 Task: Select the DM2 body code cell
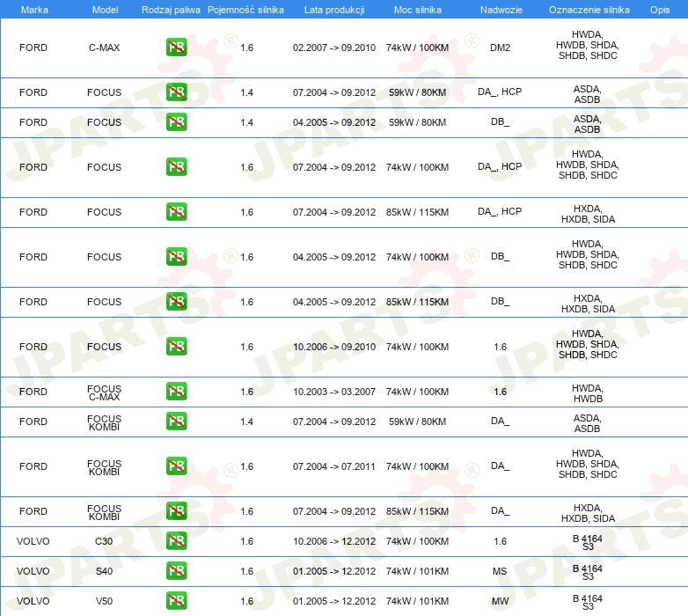[x=501, y=48]
